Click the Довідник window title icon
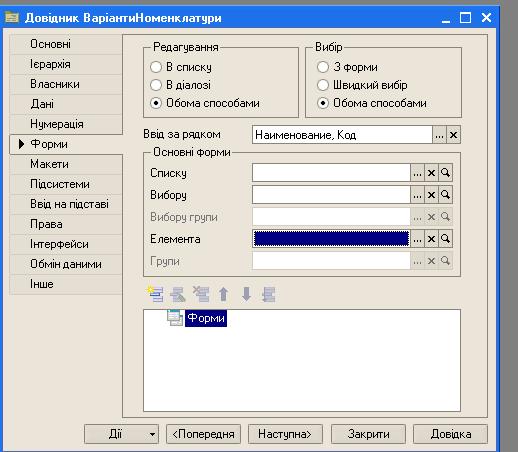The height and width of the screenshot is (452, 518). (x=12, y=17)
